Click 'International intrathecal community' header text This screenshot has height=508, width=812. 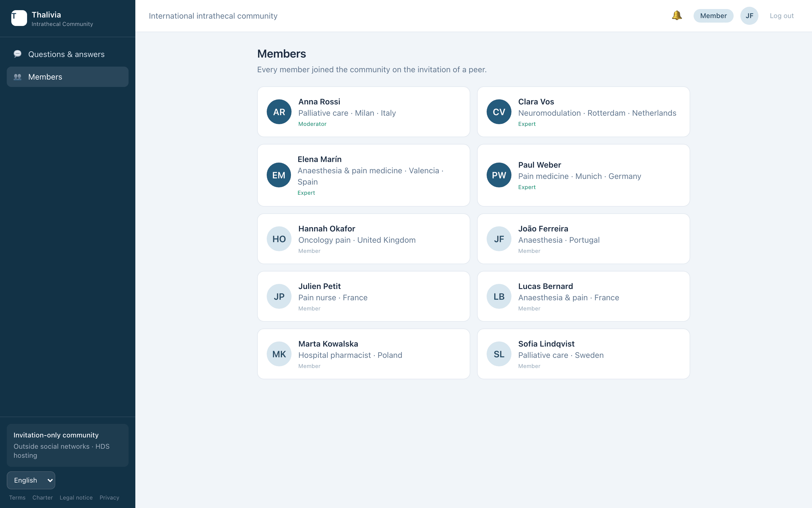(213, 16)
